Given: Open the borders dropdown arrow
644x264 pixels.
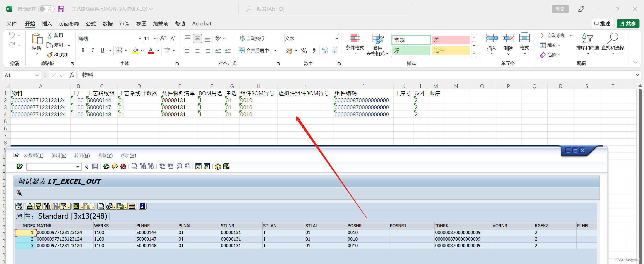Looking at the screenshot, I should (x=126, y=51).
